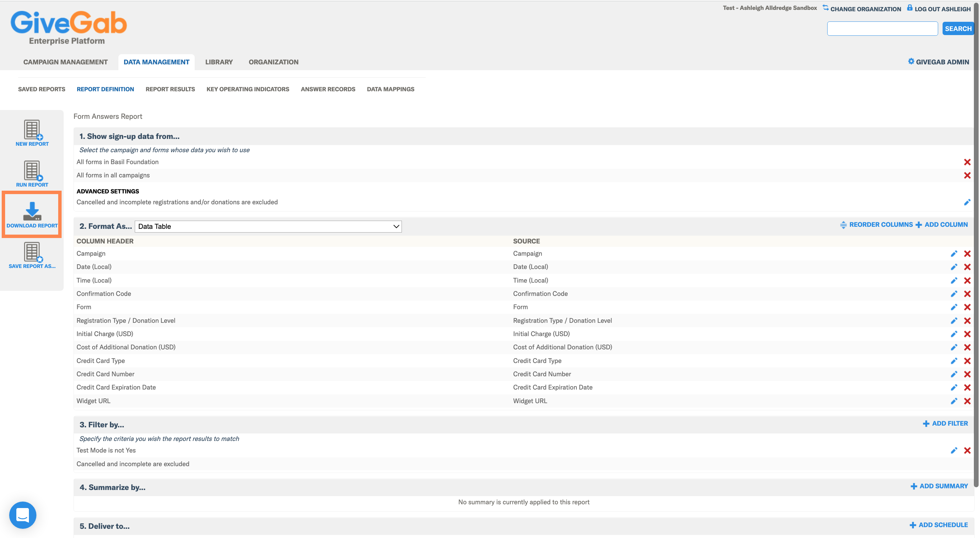This screenshot has width=980, height=538.
Task: Click Add Schedule
Action: (x=938, y=525)
